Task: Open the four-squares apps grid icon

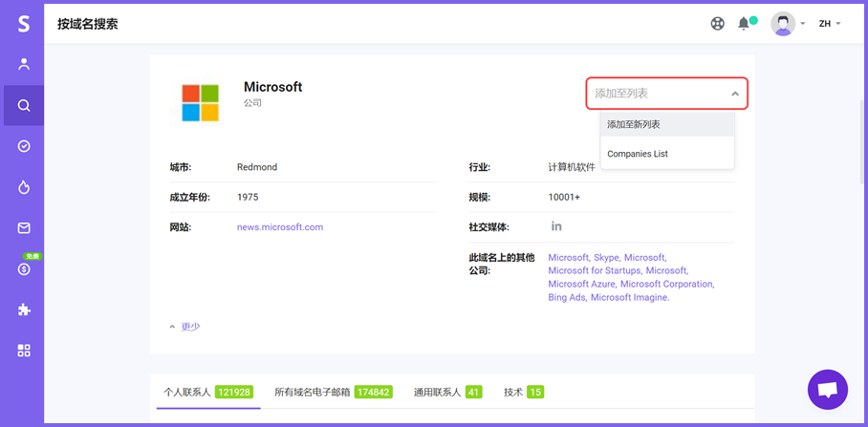Action: pyautogui.click(x=23, y=351)
